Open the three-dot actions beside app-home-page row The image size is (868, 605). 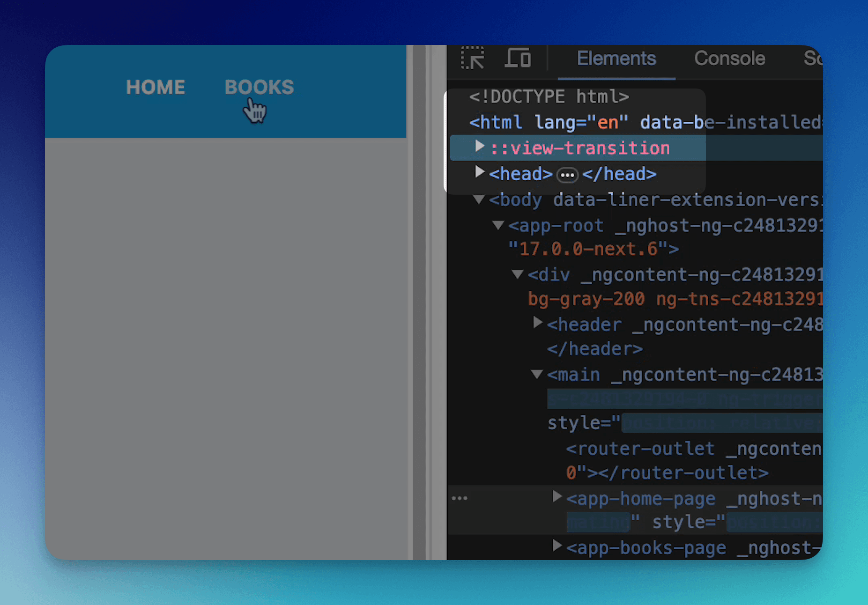[460, 498]
